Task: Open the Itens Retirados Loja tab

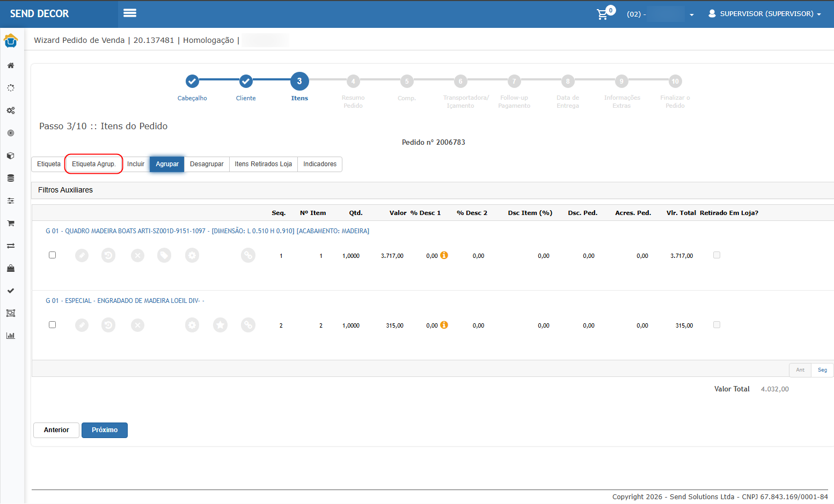Action: click(264, 164)
